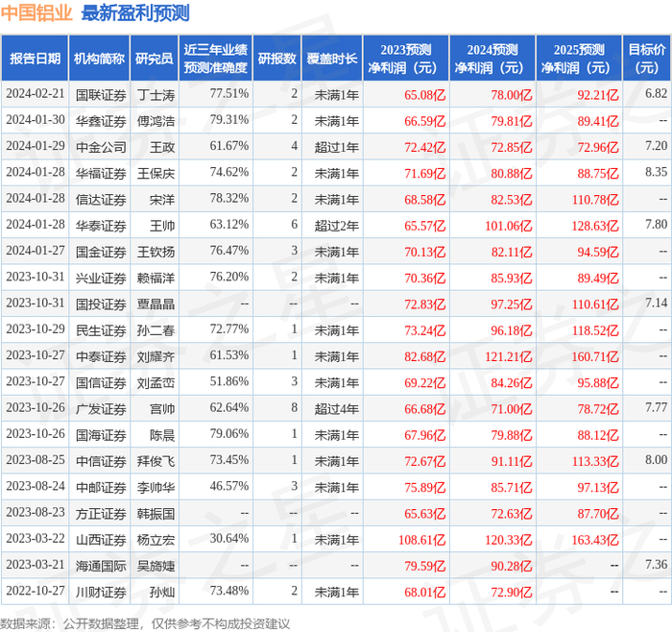Select institution 中邮证券
This screenshot has width=672, height=632.
pyautogui.click(x=101, y=488)
